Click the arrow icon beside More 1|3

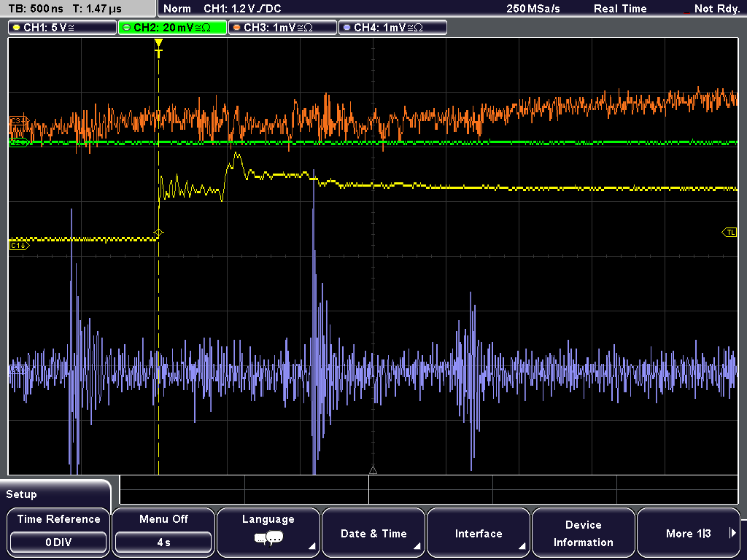(x=732, y=533)
